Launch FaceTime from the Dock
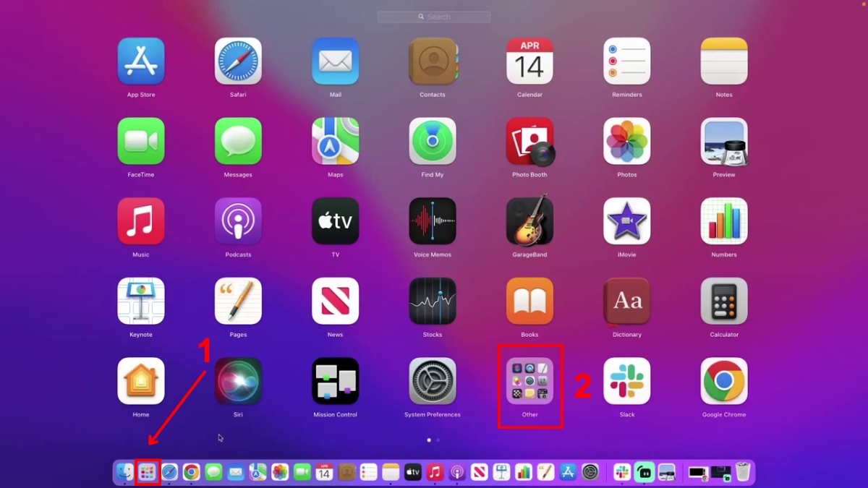Screen dimensions: 868x488 click(x=302, y=472)
